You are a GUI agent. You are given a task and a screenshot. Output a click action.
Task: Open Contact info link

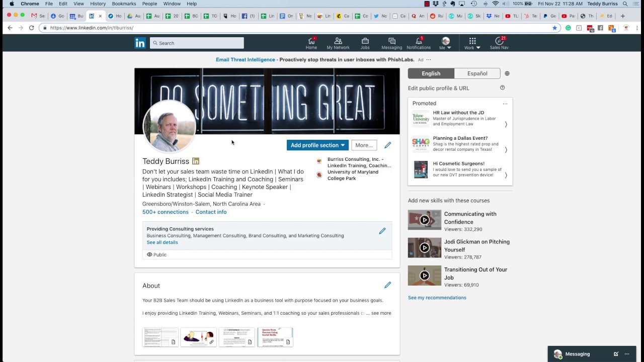point(211,212)
